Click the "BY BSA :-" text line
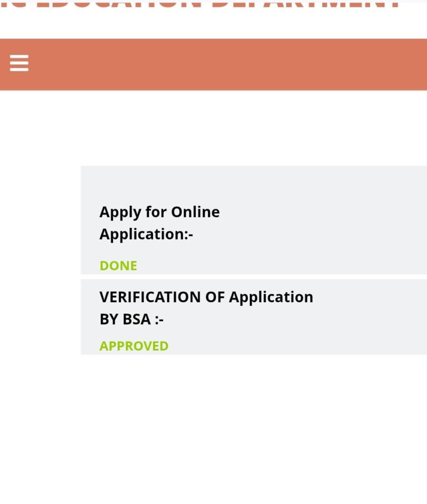427x504 pixels. (131, 319)
